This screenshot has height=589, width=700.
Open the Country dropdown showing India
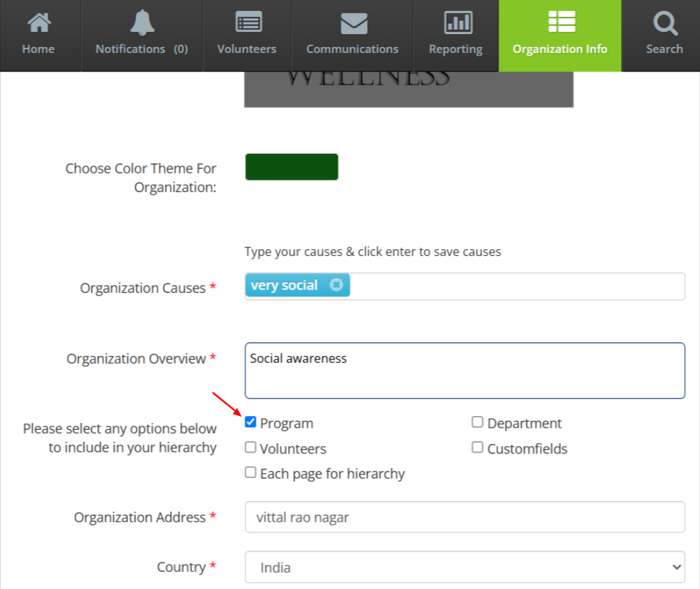coord(465,567)
